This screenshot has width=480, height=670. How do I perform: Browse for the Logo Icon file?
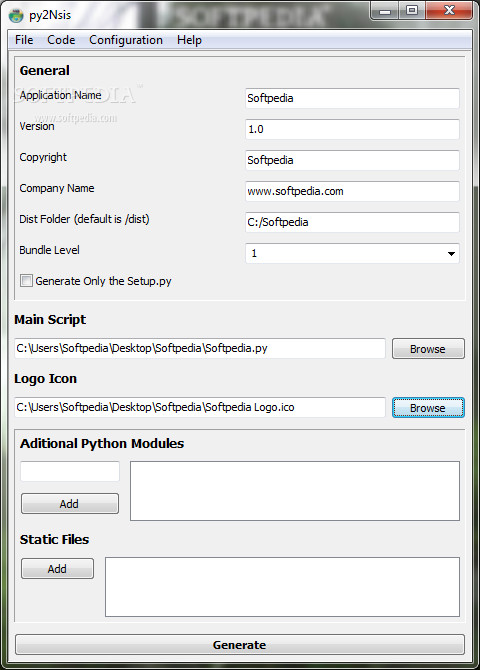(x=428, y=408)
